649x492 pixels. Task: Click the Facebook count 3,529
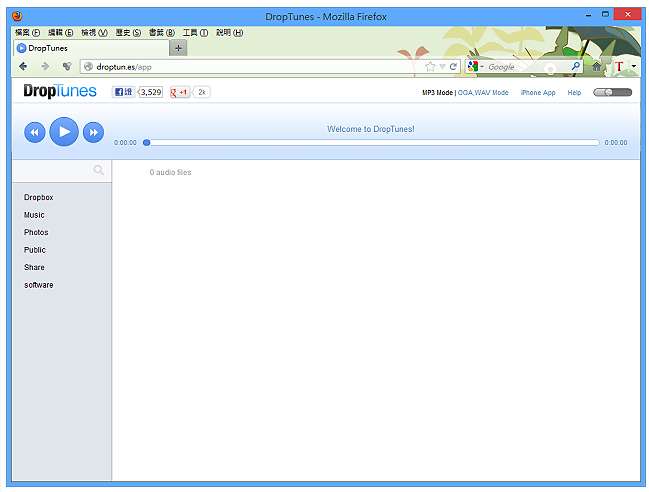(x=151, y=92)
